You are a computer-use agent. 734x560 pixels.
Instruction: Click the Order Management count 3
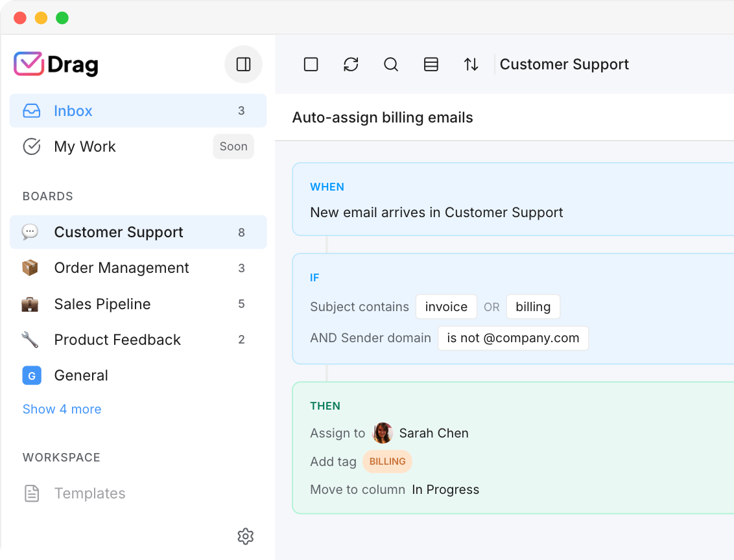point(241,268)
